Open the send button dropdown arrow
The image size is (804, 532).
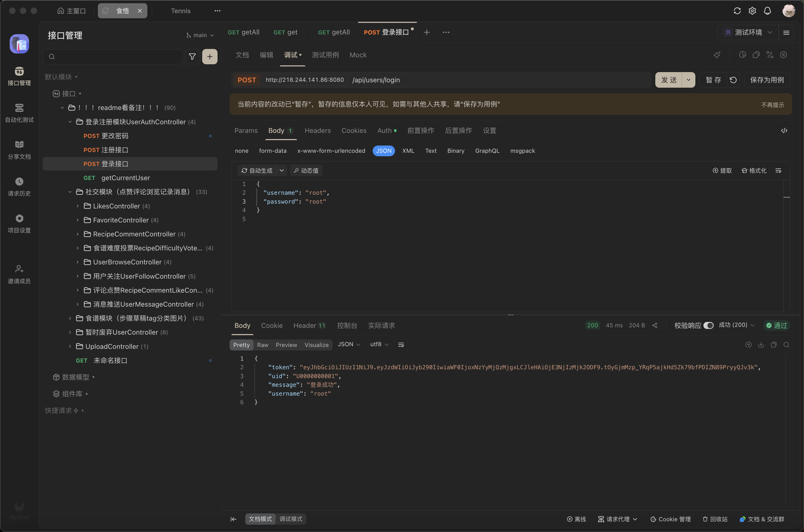[688, 80]
